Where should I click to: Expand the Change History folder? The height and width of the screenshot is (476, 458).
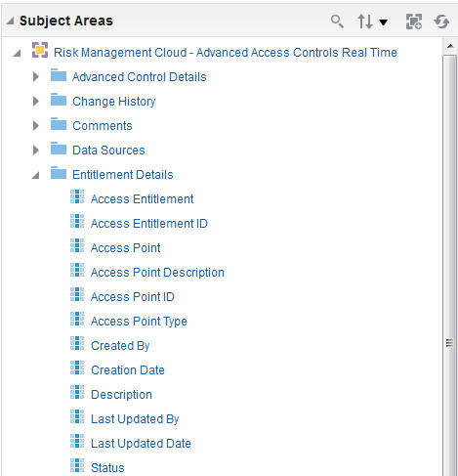[36, 102]
